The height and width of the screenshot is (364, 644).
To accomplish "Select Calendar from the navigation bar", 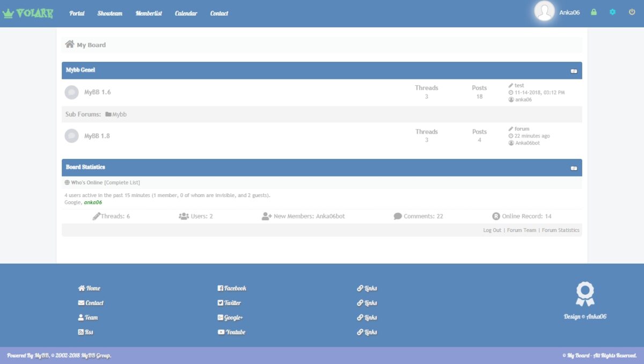I will click(x=186, y=13).
